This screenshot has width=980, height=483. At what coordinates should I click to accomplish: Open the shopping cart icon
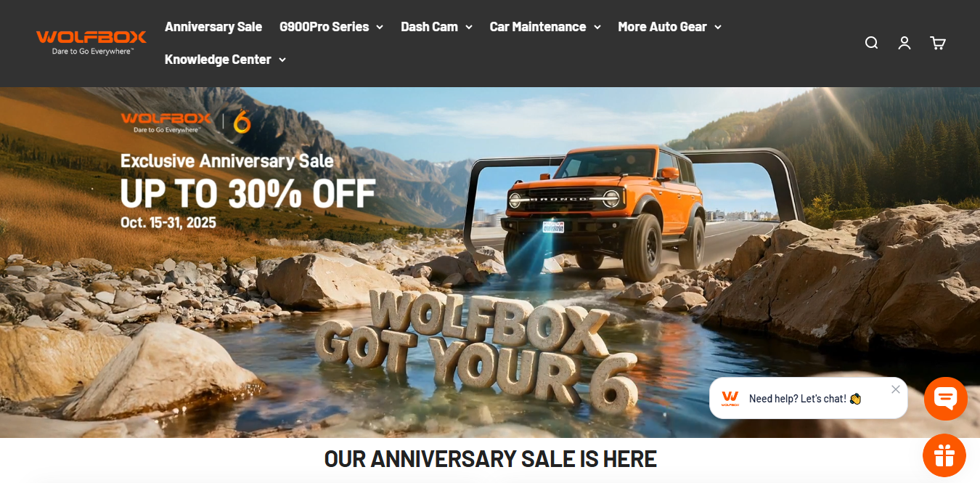[938, 43]
